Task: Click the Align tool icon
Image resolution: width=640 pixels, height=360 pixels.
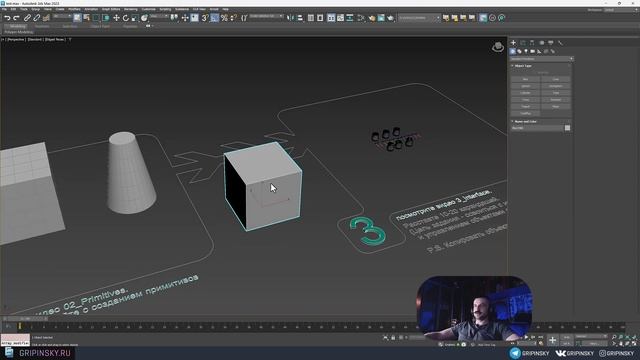Action: 300,18
